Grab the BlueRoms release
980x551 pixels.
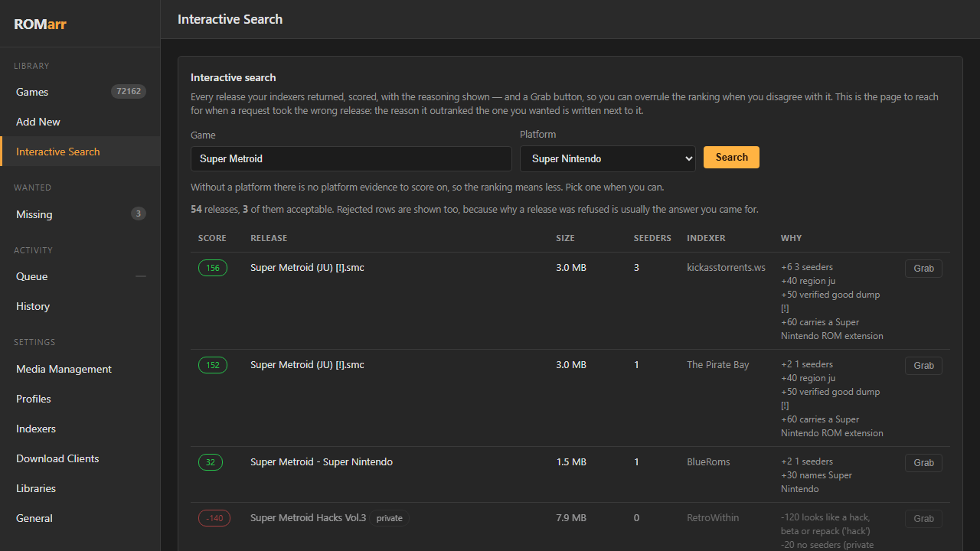tap(923, 463)
